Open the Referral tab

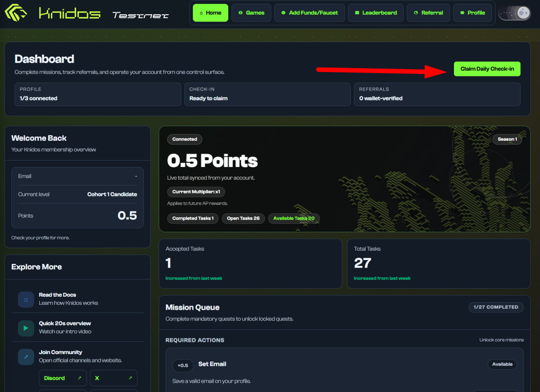click(x=428, y=13)
